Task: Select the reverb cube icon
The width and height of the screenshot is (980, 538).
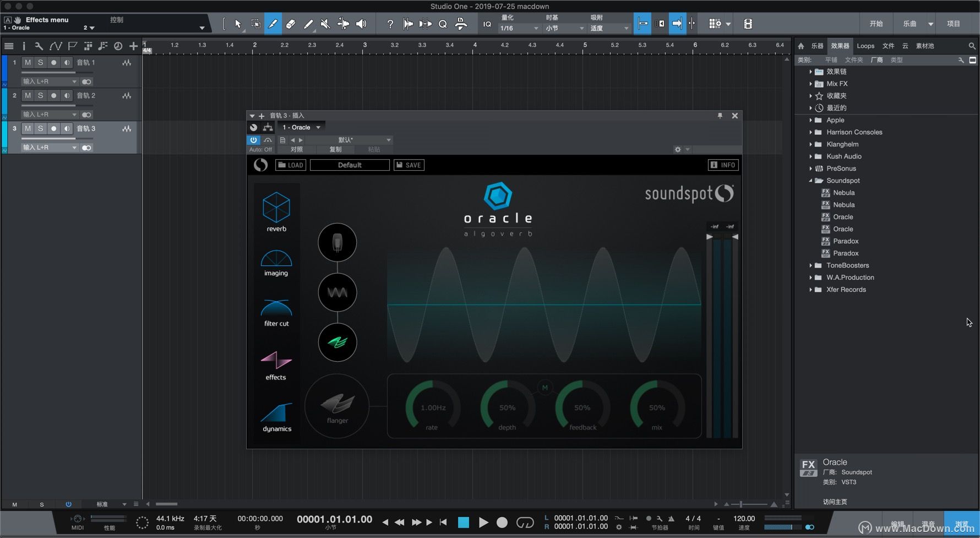Action: click(276, 208)
